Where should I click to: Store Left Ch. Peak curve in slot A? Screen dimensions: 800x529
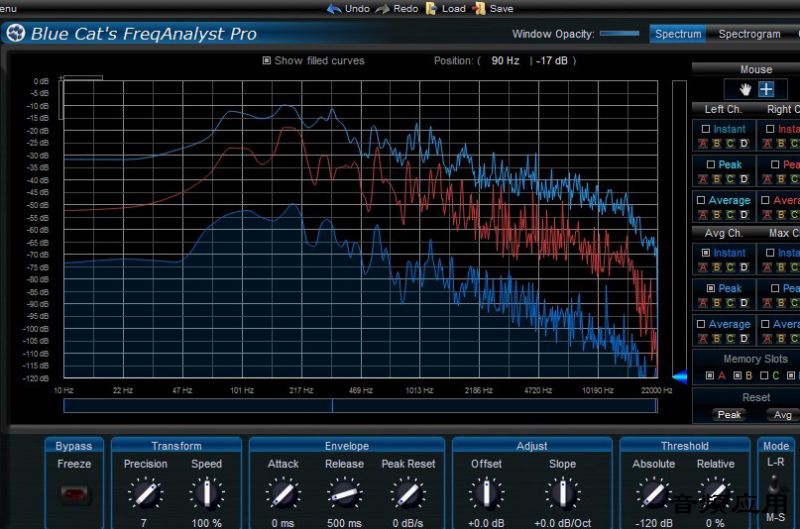(703, 179)
